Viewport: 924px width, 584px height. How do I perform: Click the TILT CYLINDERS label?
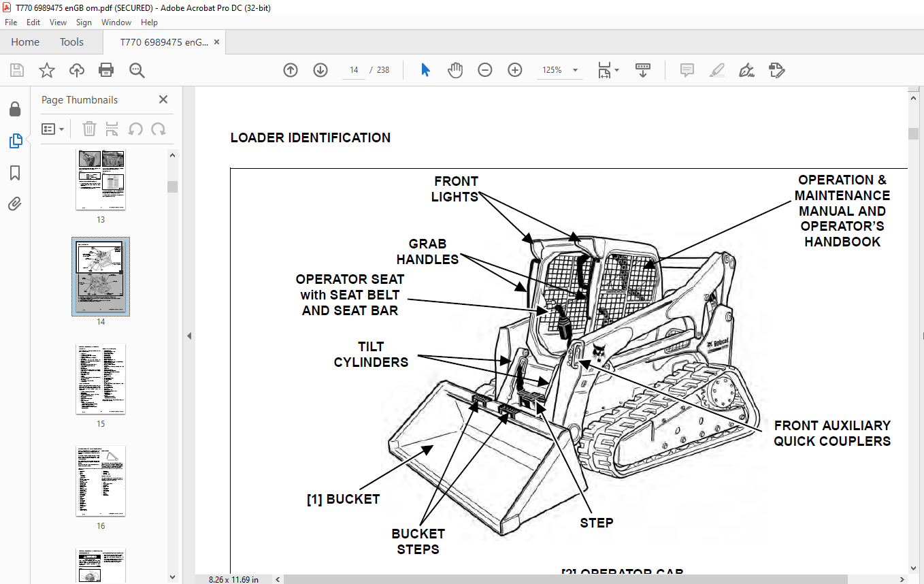coord(371,355)
